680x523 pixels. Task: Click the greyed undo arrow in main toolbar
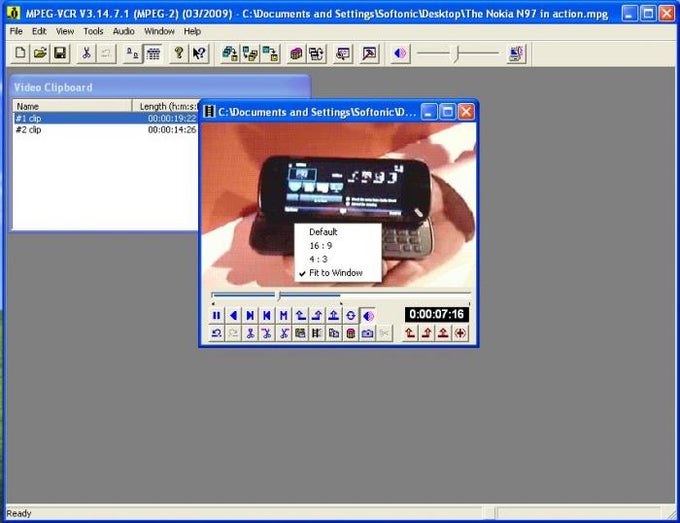point(106,54)
